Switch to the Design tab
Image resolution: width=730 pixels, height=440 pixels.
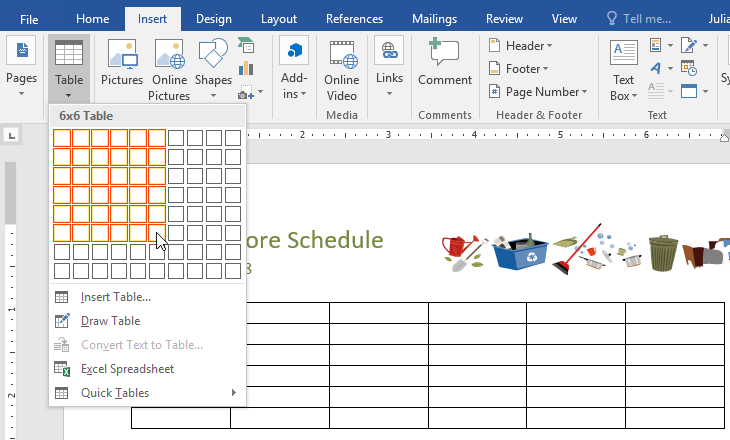(213, 19)
